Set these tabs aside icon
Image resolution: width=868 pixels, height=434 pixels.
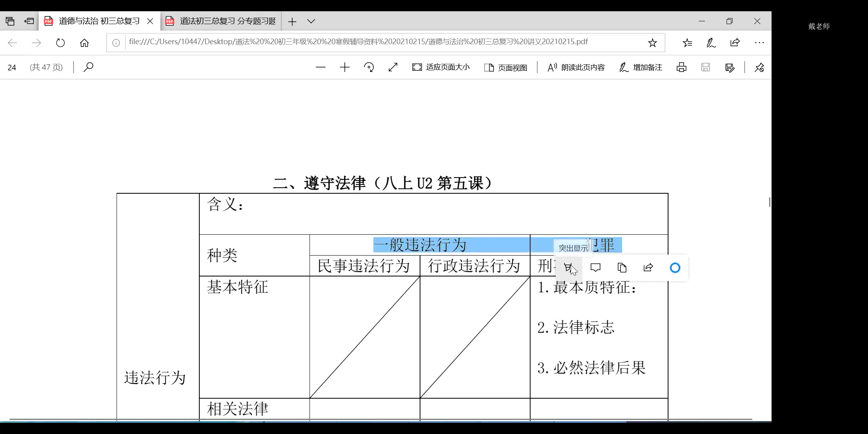29,21
